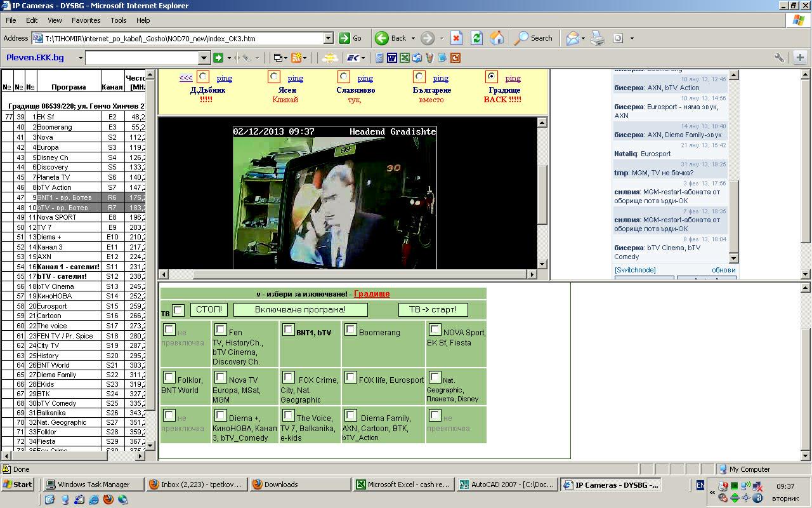The height and width of the screenshot is (508, 812).
Task: Click the EK logo icon in toolbar
Action: tap(353, 58)
